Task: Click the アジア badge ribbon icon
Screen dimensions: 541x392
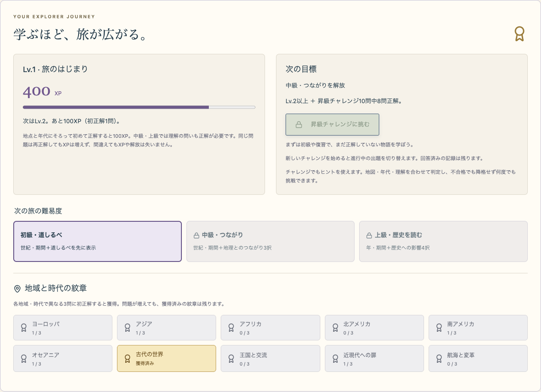Action: pyautogui.click(x=127, y=328)
